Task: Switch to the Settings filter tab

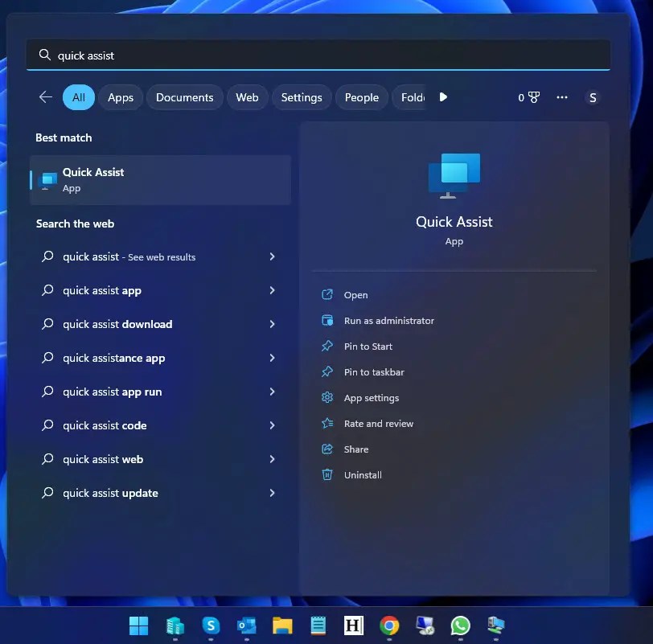Action: [302, 96]
